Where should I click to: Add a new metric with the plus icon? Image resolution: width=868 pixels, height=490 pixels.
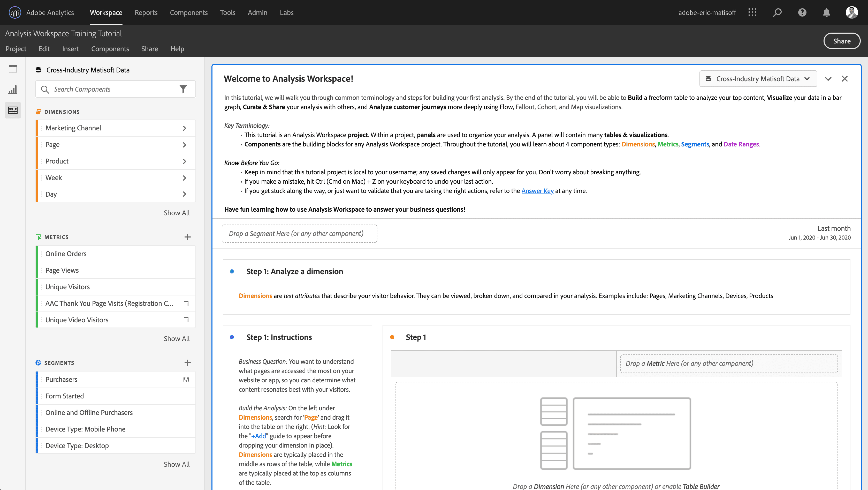point(188,237)
